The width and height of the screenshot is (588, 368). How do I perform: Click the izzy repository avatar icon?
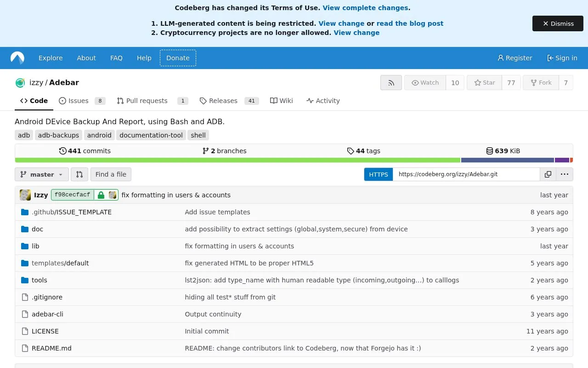(20, 83)
